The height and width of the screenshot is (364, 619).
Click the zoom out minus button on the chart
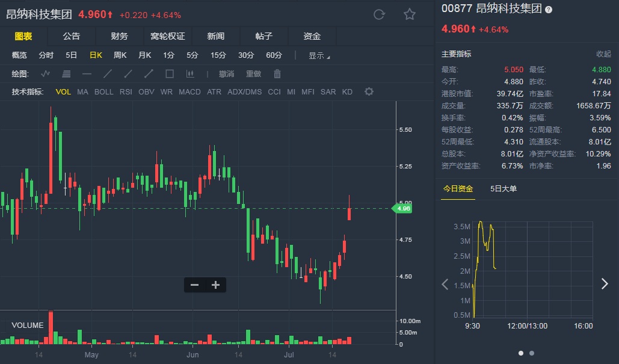[x=194, y=285]
